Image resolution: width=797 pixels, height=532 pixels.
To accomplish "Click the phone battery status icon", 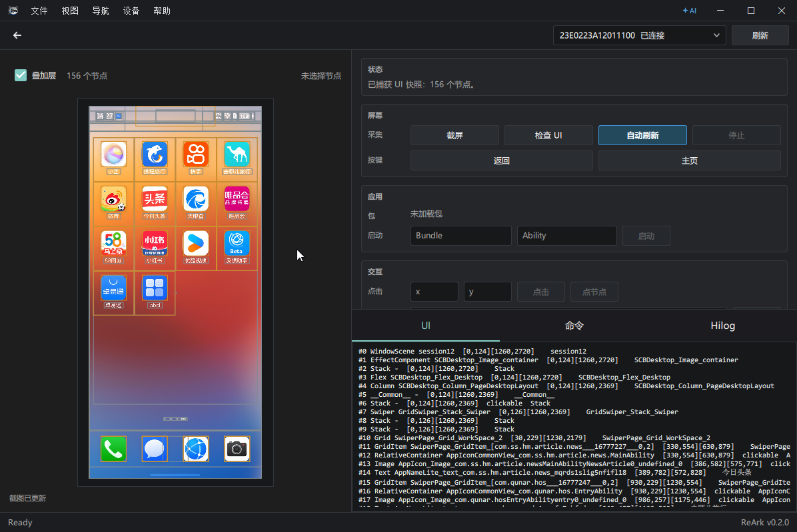I will (x=245, y=117).
